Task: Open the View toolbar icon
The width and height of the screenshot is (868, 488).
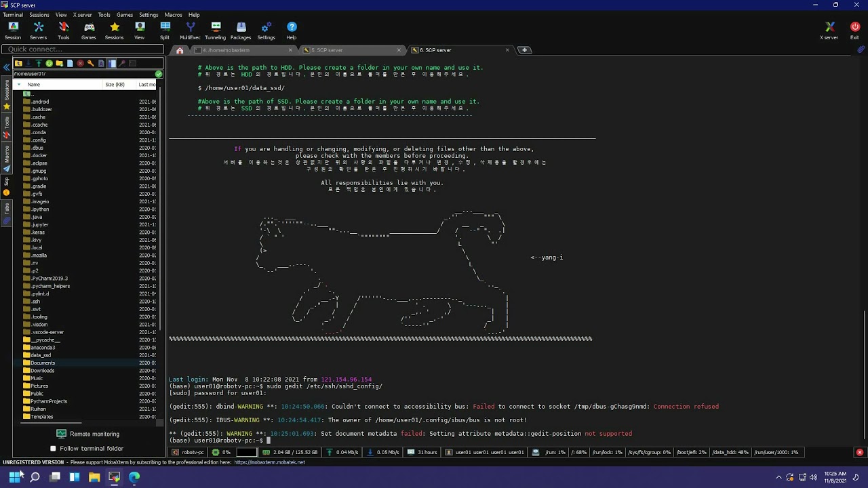Action: coord(140,30)
